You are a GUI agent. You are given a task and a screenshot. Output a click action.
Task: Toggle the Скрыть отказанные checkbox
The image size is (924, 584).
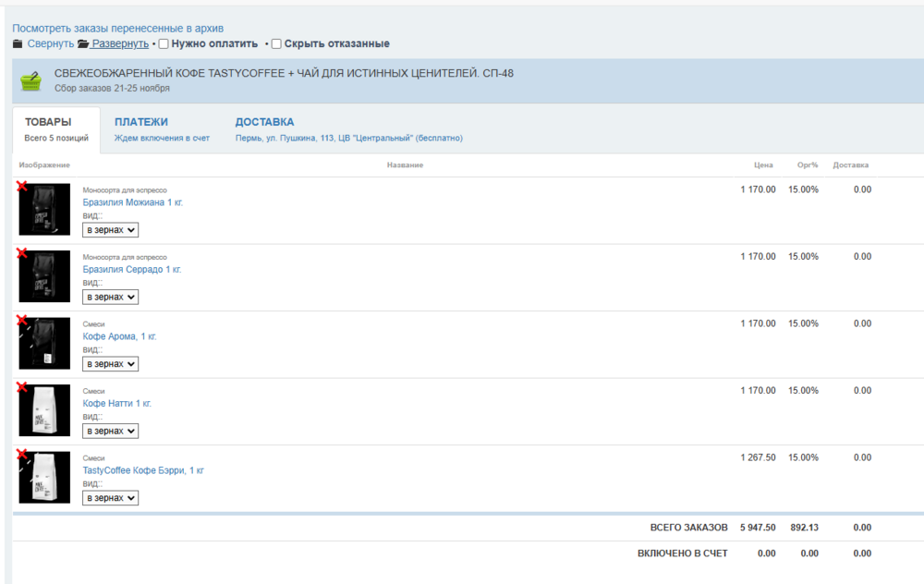click(276, 43)
